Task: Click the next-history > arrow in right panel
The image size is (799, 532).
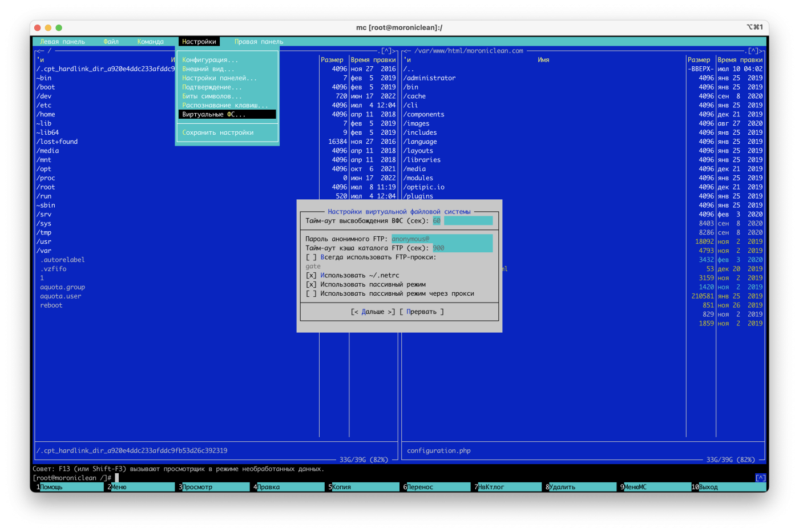Action: click(762, 51)
